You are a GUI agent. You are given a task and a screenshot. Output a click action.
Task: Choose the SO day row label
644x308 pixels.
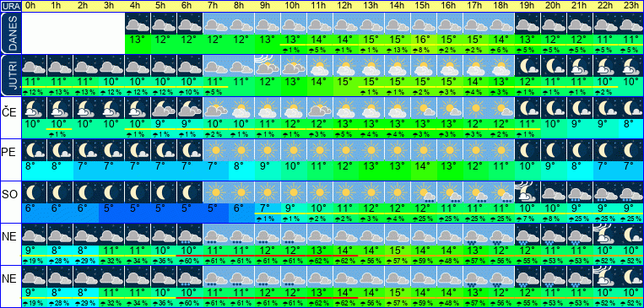click(10, 195)
